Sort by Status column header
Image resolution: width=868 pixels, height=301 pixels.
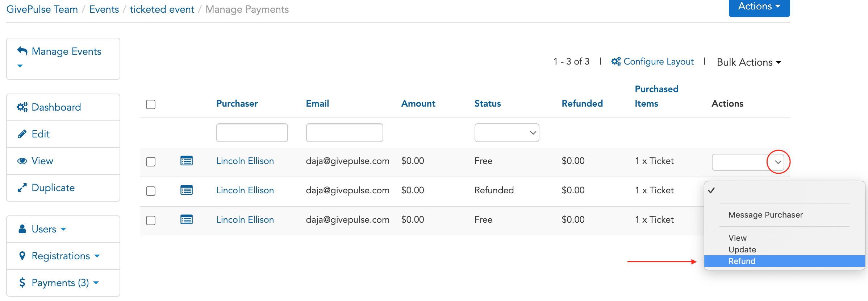[x=488, y=103]
